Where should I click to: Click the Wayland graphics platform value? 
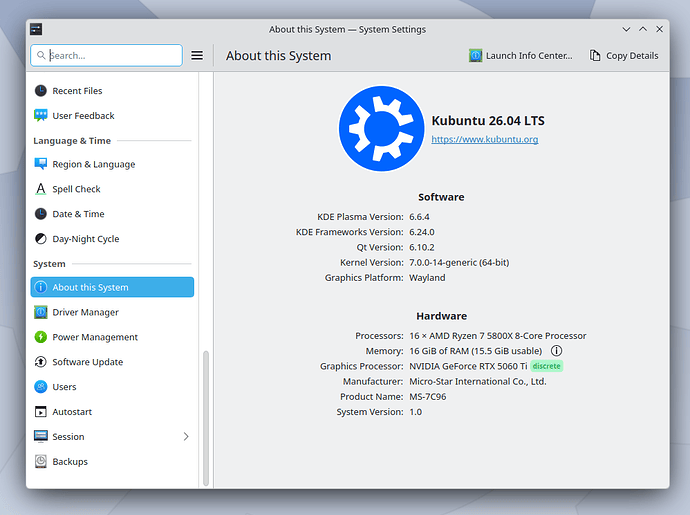click(427, 278)
